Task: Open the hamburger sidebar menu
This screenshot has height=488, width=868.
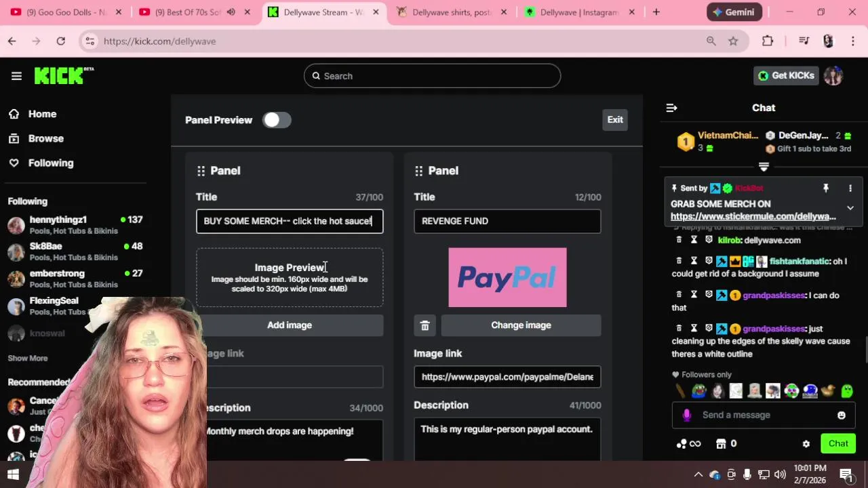Action: click(16, 76)
